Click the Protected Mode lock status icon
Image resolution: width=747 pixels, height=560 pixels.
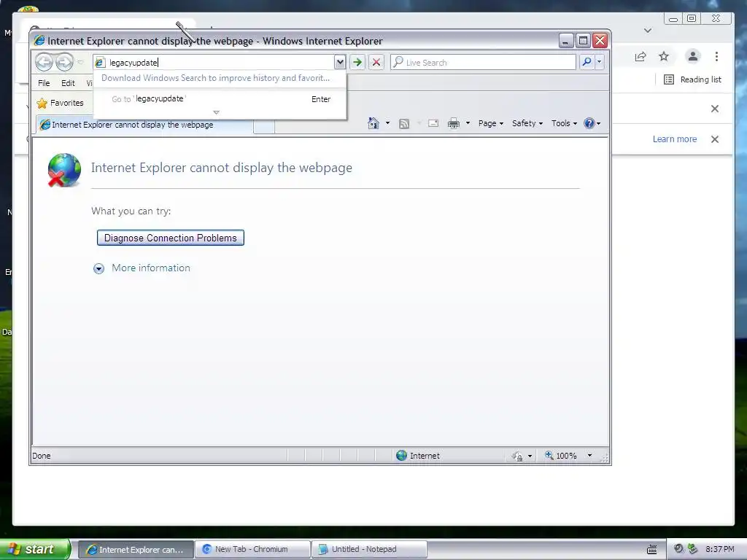click(517, 456)
